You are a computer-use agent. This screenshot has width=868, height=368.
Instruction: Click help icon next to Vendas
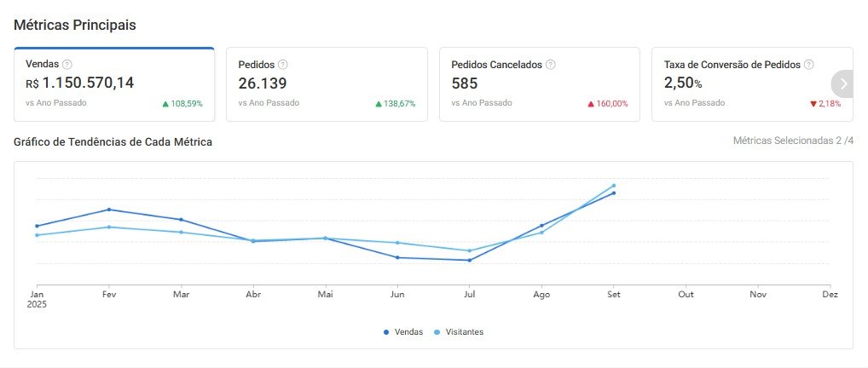pos(67,65)
